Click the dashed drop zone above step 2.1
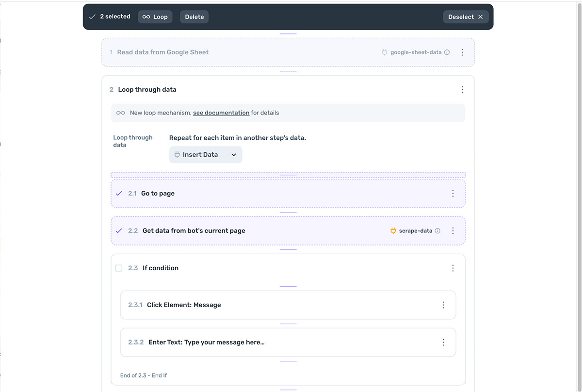 [288, 175]
